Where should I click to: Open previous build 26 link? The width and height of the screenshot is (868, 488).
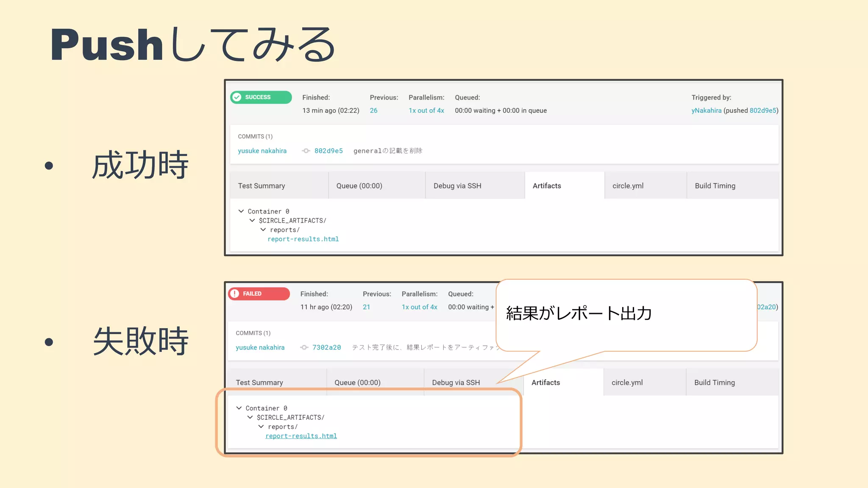click(x=373, y=111)
